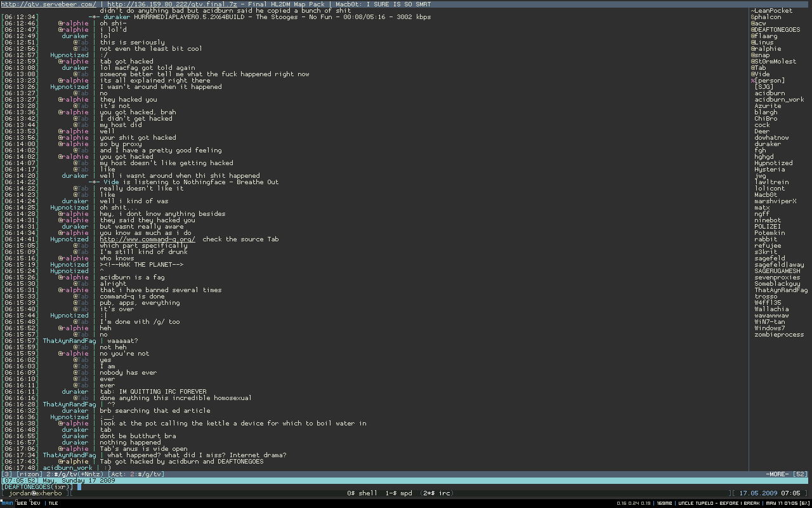The width and height of the screenshot is (812, 508).
Task: Select @flaarg in the nick list
Action: [x=764, y=36]
